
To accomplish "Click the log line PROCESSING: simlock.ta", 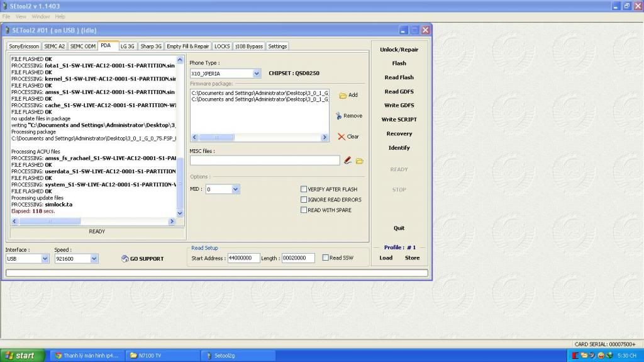I will [x=42, y=205].
